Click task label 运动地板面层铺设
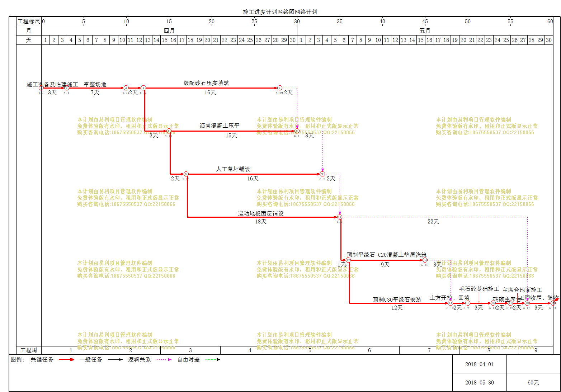Image resolution: width=561 pixels, height=392 pixels. 261,213
